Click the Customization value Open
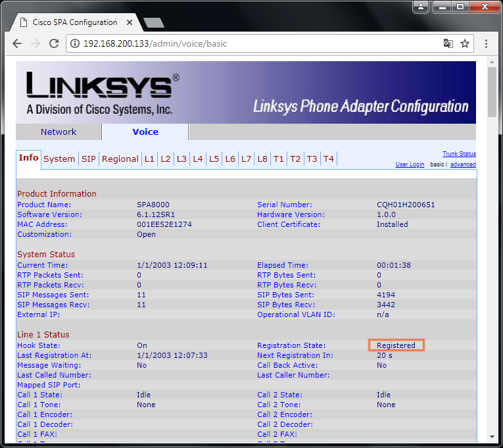This screenshot has height=448, width=503. pyautogui.click(x=146, y=235)
